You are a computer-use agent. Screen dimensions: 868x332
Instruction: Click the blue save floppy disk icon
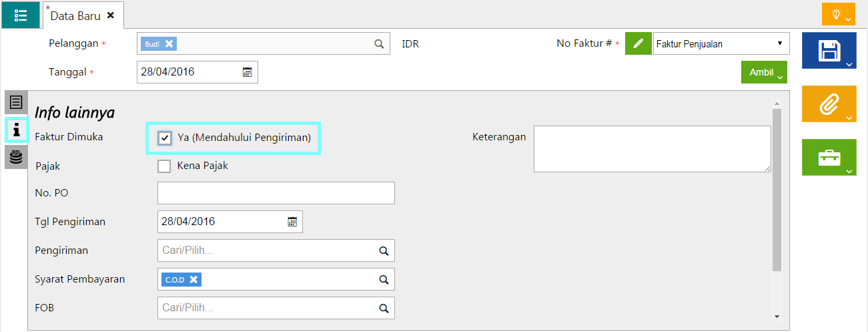tap(828, 51)
